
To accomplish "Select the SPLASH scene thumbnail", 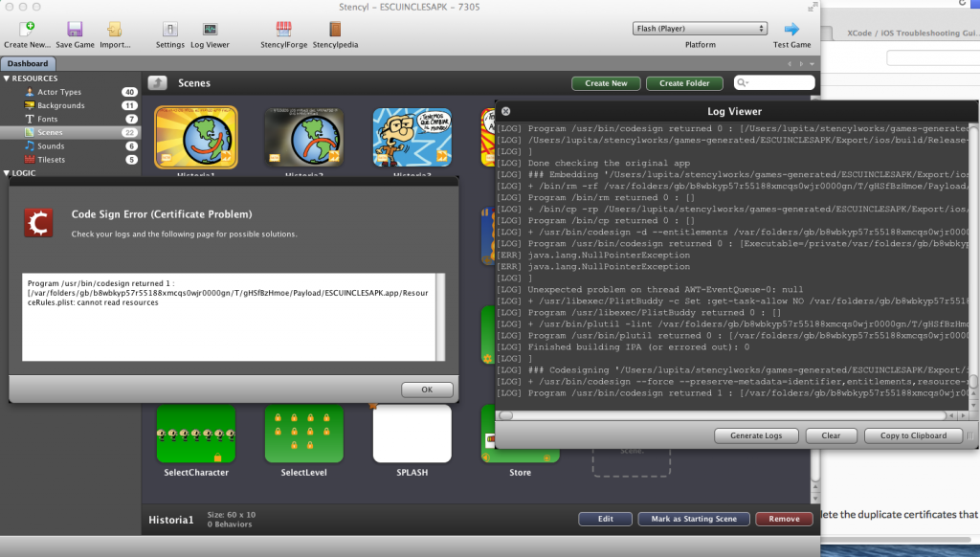I will click(x=412, y=434).
